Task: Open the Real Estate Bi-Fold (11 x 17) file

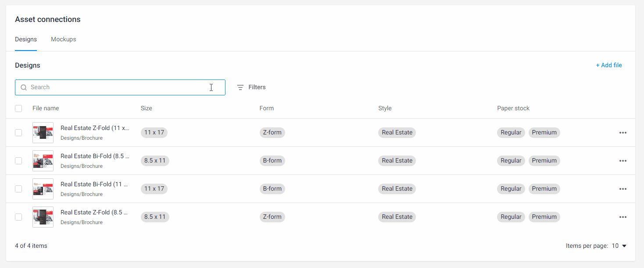Action: point(95,184)
